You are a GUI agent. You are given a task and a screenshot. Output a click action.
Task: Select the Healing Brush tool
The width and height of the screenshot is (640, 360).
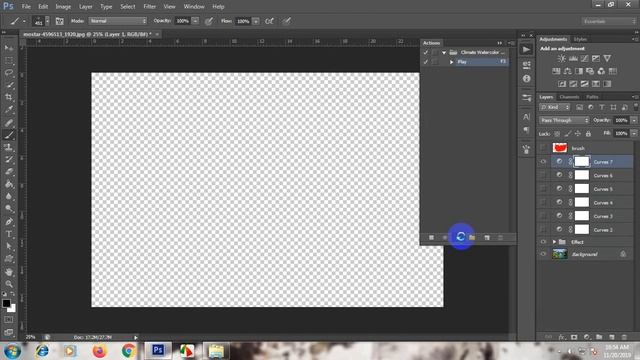point(9,122)
